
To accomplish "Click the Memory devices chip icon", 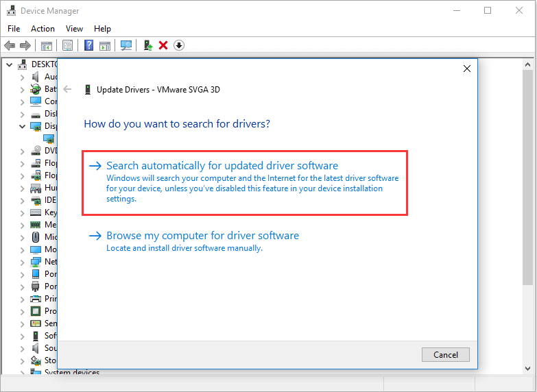I will 36,225.
